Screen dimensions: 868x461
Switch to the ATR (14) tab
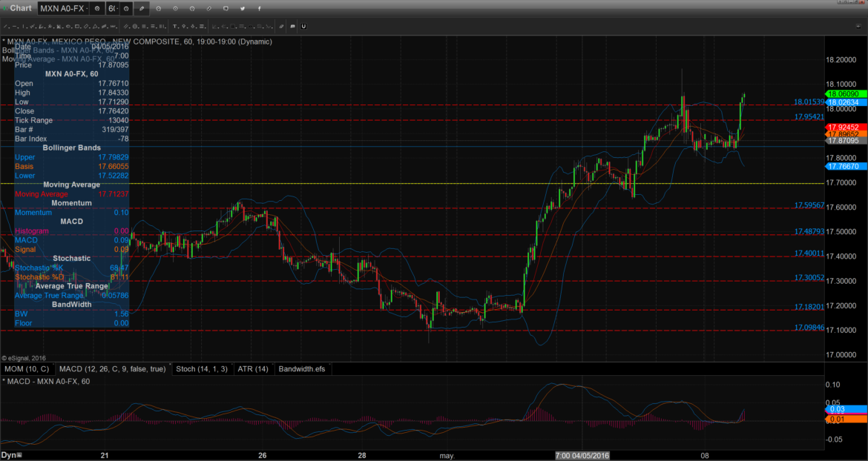tap(253, 368)
